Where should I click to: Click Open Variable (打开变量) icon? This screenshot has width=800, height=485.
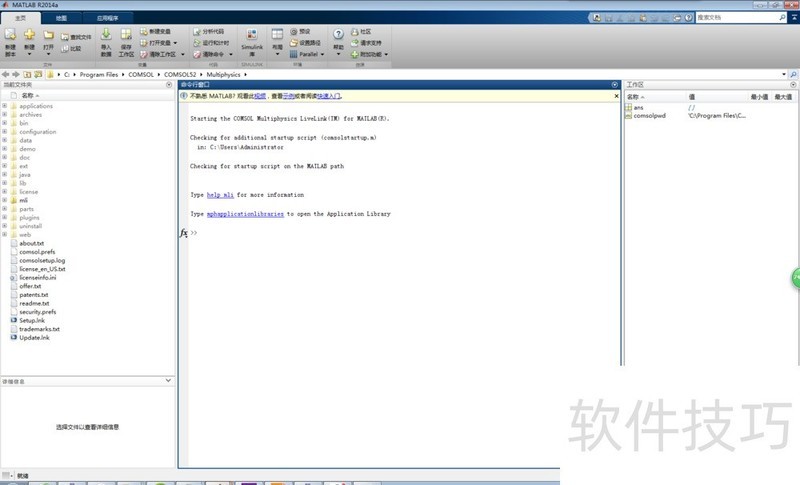[x=144, y=43]
